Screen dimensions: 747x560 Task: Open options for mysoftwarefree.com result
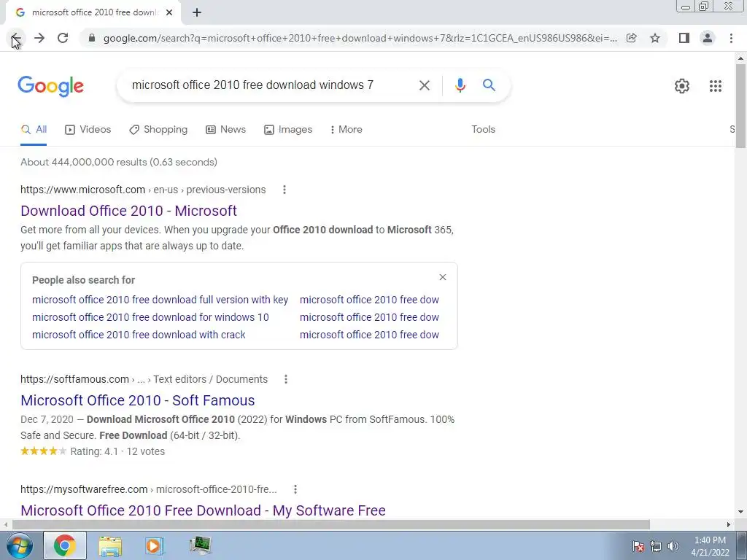click(x=295, y=489)
